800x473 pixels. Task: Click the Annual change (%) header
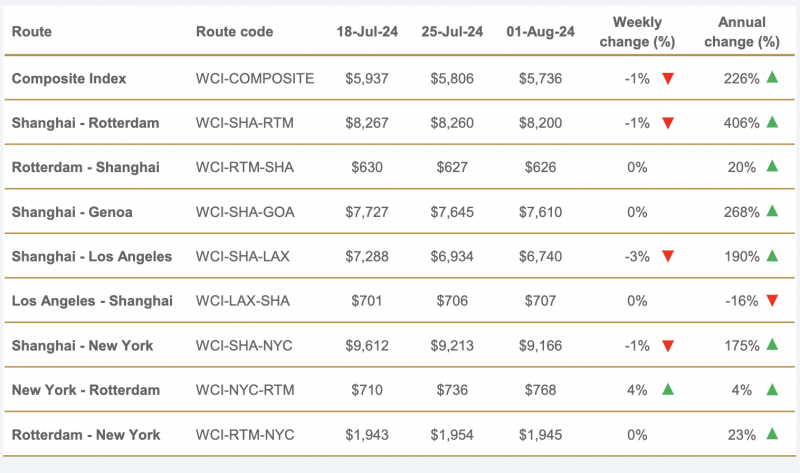[x=742, y=32]
